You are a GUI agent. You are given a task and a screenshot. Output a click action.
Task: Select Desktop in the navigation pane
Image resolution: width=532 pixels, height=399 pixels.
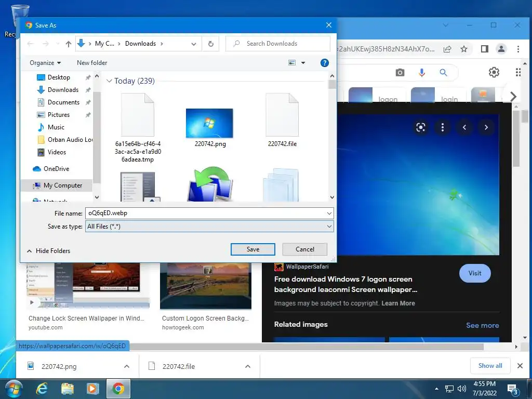pos(59,77)
